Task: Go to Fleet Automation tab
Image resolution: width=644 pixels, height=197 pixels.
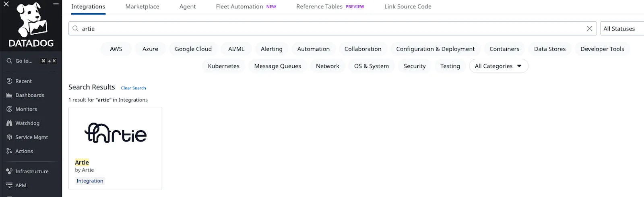Action: click(x=246, y=7)
